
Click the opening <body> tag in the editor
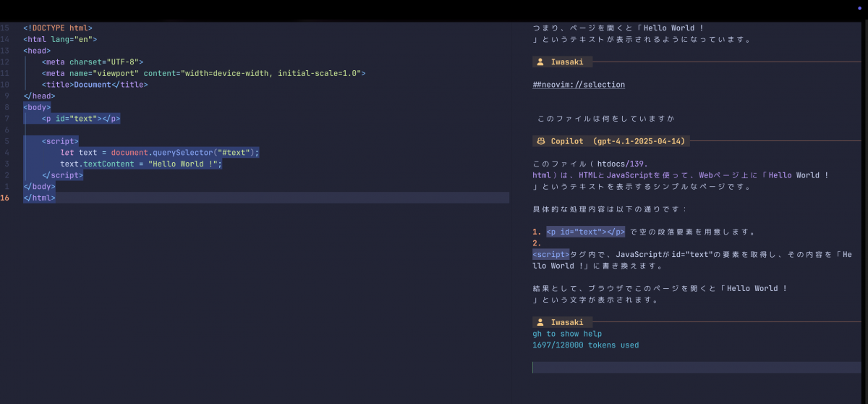pos(37,107)
